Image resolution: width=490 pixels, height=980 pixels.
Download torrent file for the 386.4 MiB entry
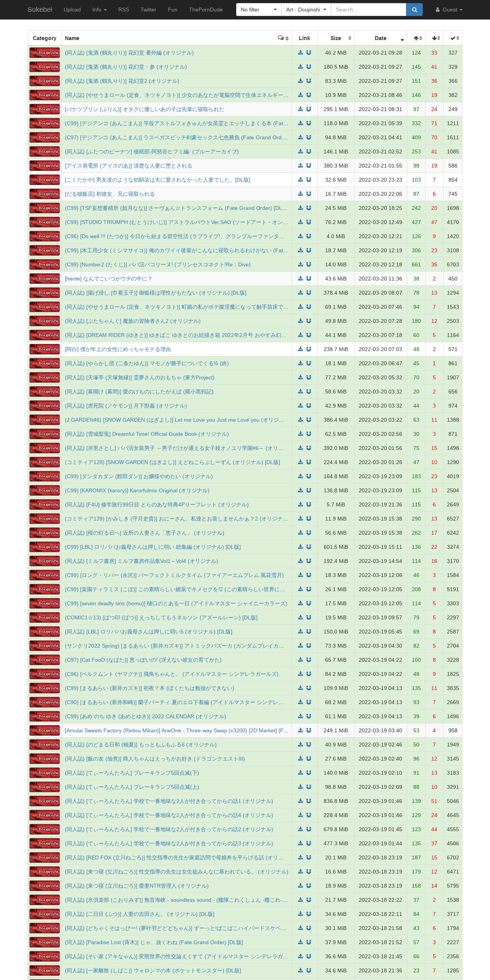[x=301, y=420]
